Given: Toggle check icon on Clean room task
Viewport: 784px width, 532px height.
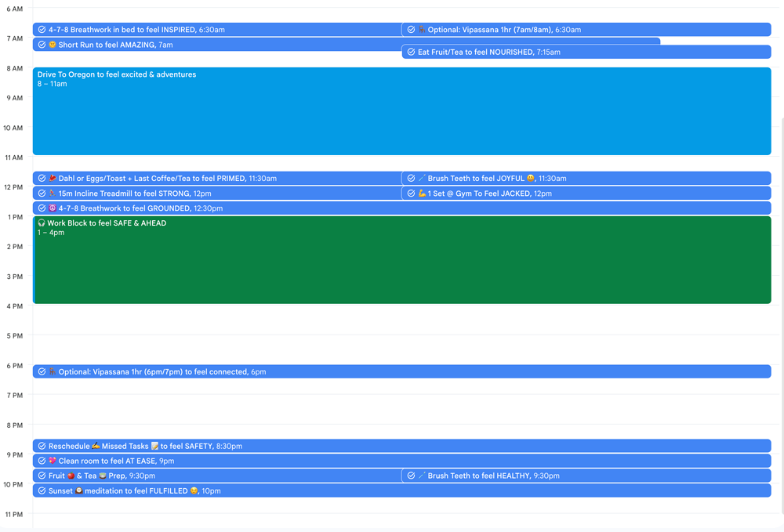Looking at the screenshot, I should pos(42,461).
